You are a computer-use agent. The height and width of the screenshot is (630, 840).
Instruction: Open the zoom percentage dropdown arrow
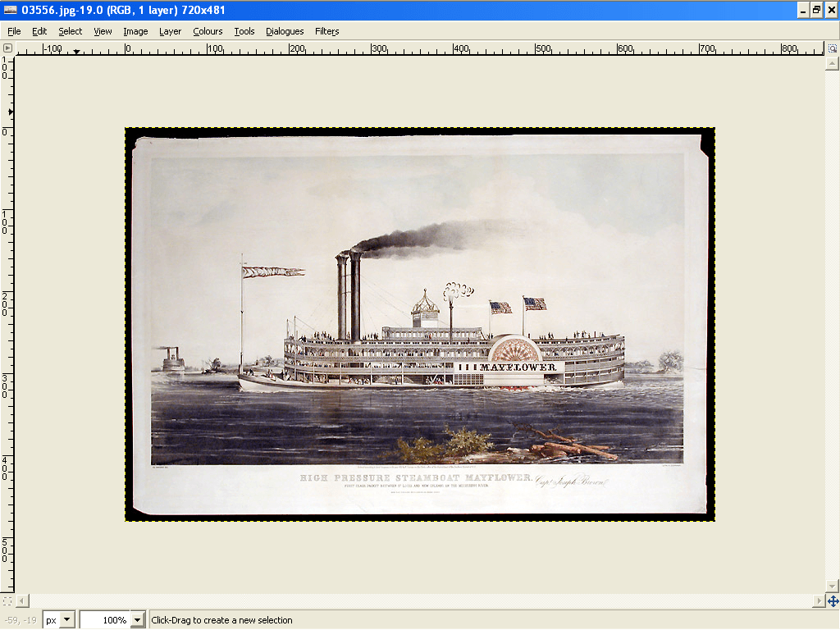tap(137, 620)
